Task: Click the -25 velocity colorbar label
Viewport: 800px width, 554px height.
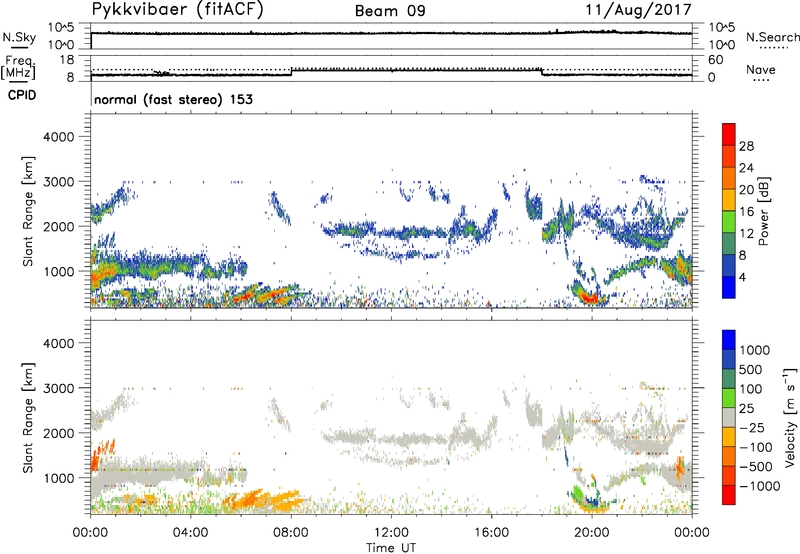Action: [752, 428]
